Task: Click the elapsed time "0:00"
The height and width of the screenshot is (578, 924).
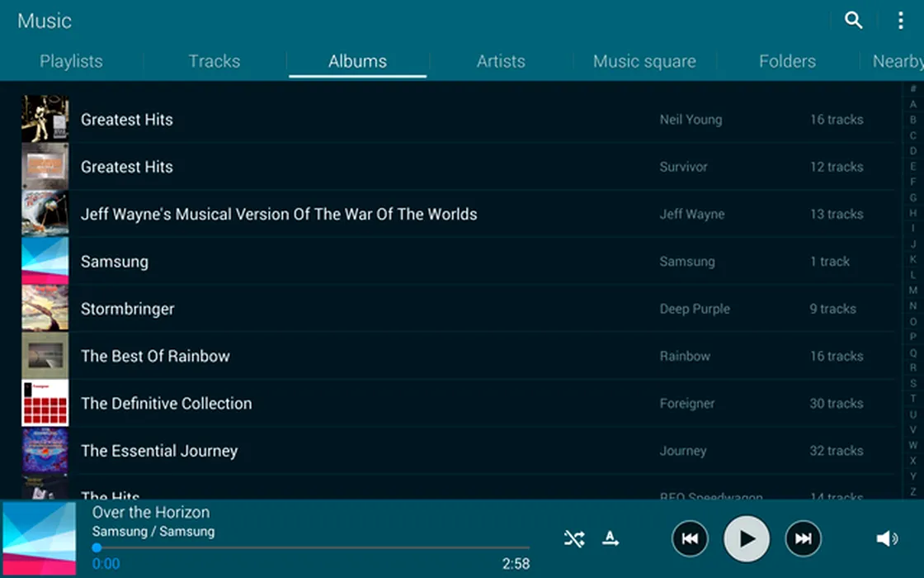Action: click(x=106, y=564)
